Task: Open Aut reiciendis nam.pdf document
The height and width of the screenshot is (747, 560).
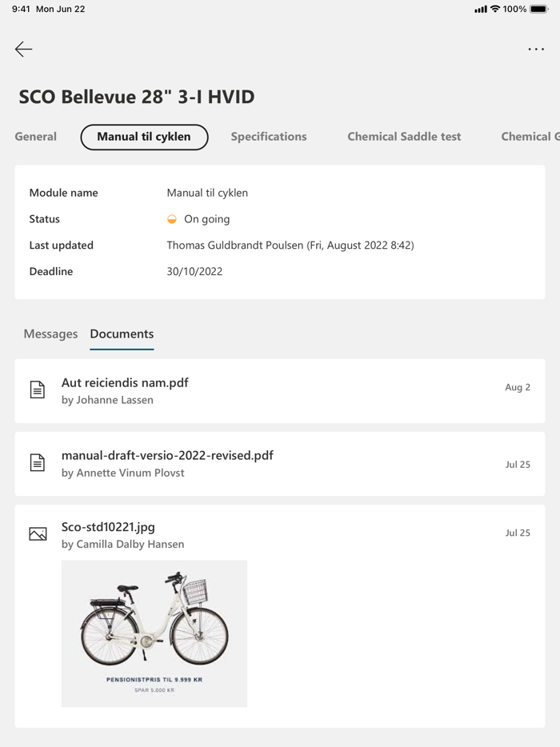Action: pyautogui.click(x=125, y=383)
